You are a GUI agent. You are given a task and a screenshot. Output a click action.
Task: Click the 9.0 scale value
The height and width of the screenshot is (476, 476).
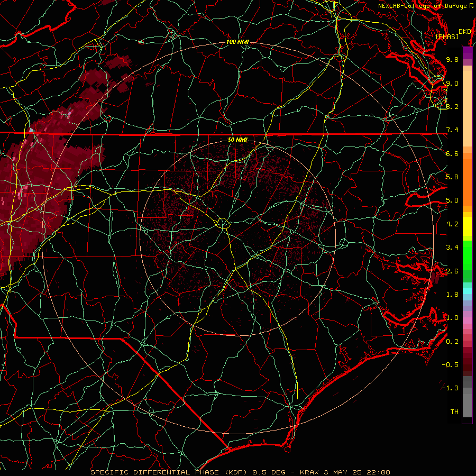[452, 83]
